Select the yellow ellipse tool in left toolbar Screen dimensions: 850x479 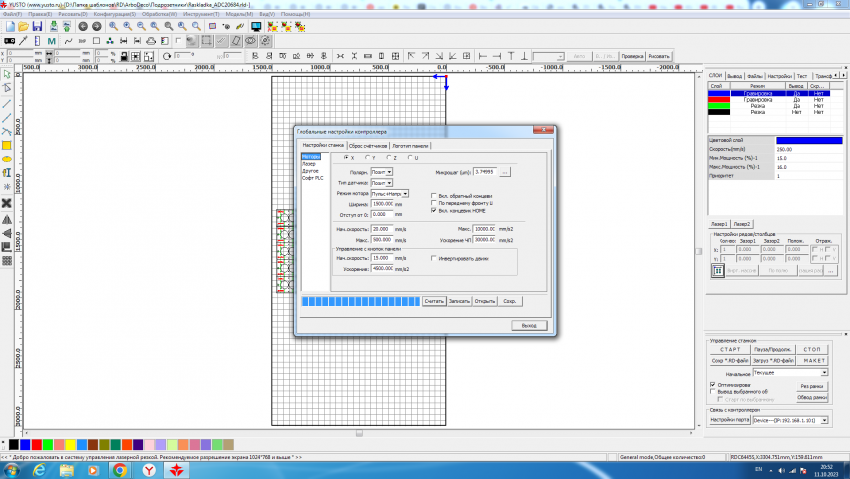[x=7, y=158]
